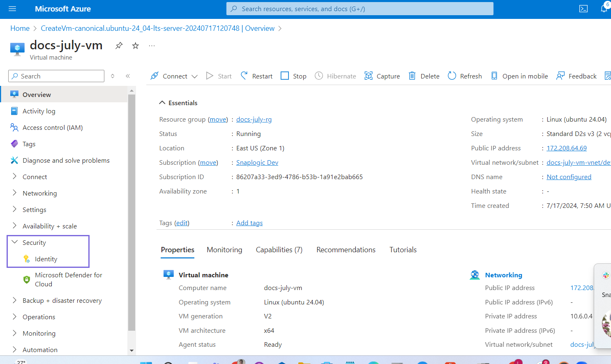The width and height of the screenshot is (611, 364).
Task: Mark docs-july-vm as favorite star
Action: [136, 46]
